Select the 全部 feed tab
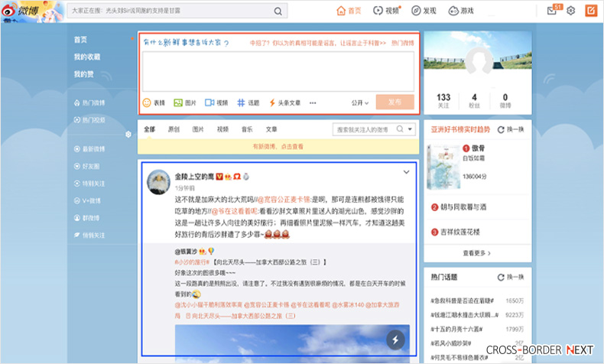 [149, 129]
